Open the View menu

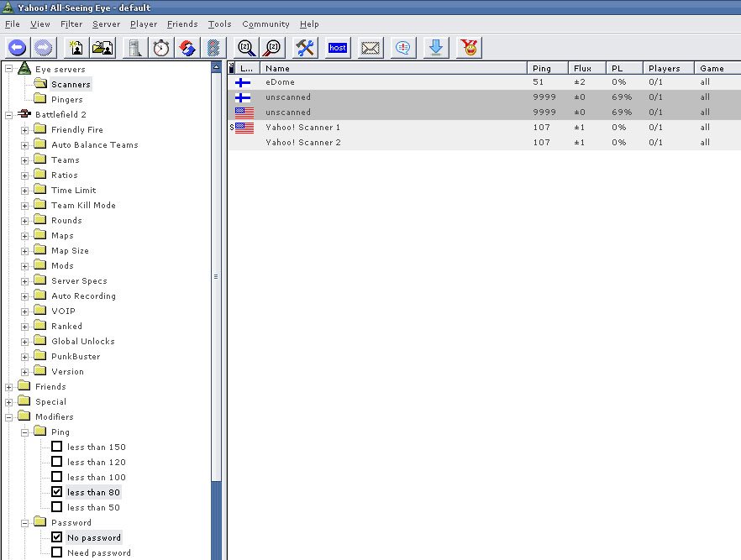click(39, 24)
